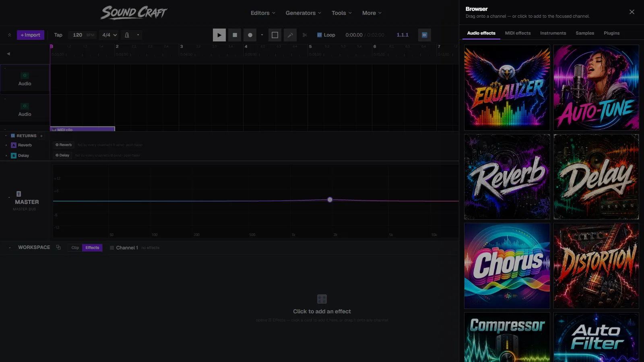Add the Equalizer effect card
Image resolution: width=644 pixels, height=362 pixels.
click(x=507, y=88)
